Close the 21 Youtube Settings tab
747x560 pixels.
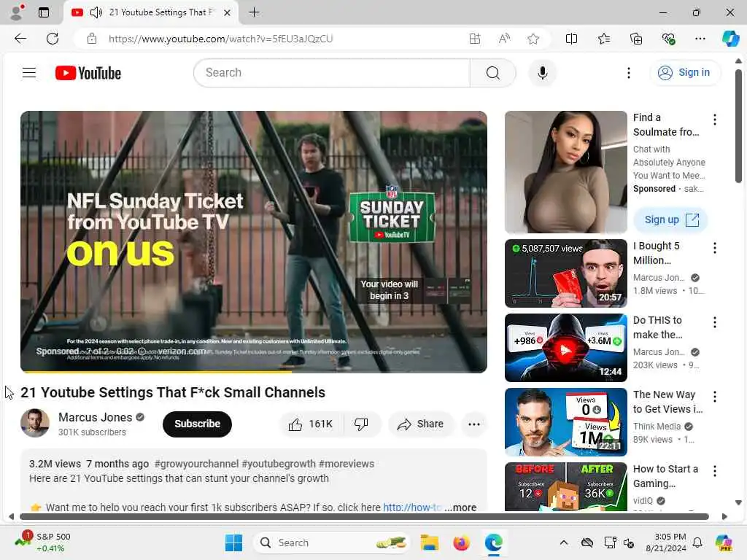[x=228, y=12]
